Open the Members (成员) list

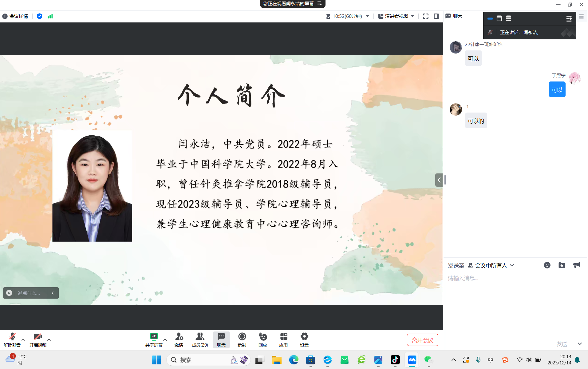click(200, 337)
